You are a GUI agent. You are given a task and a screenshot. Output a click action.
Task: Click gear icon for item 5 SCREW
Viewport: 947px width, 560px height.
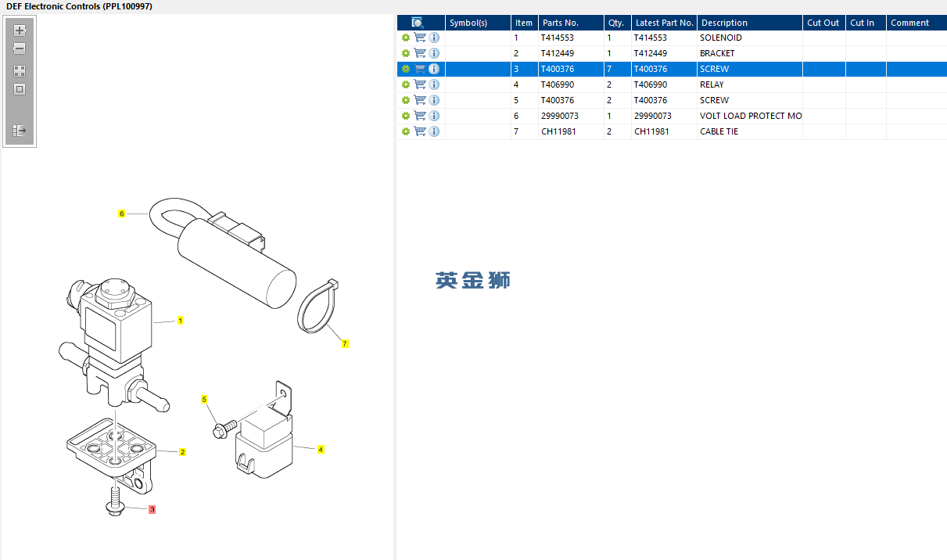point(406,100)
